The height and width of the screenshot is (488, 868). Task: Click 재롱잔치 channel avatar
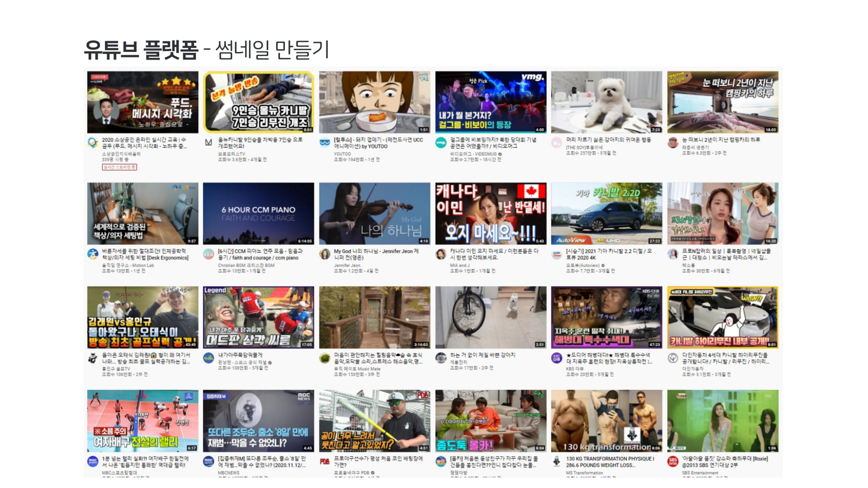click(x=441, y=358)
